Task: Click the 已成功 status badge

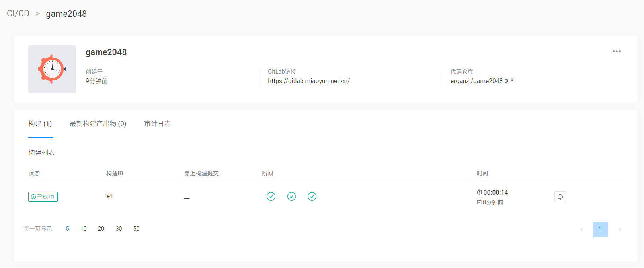Action: (43, 197)
